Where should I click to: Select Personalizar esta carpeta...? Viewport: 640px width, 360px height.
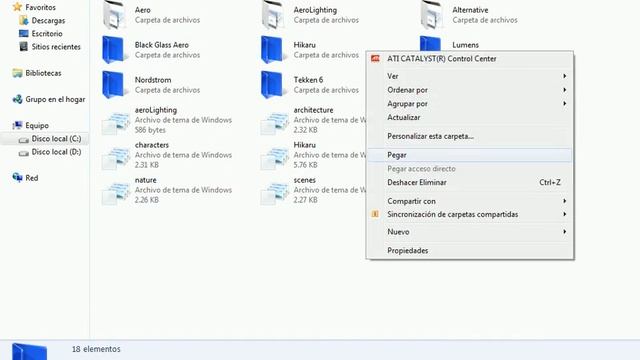coord(470,136)
